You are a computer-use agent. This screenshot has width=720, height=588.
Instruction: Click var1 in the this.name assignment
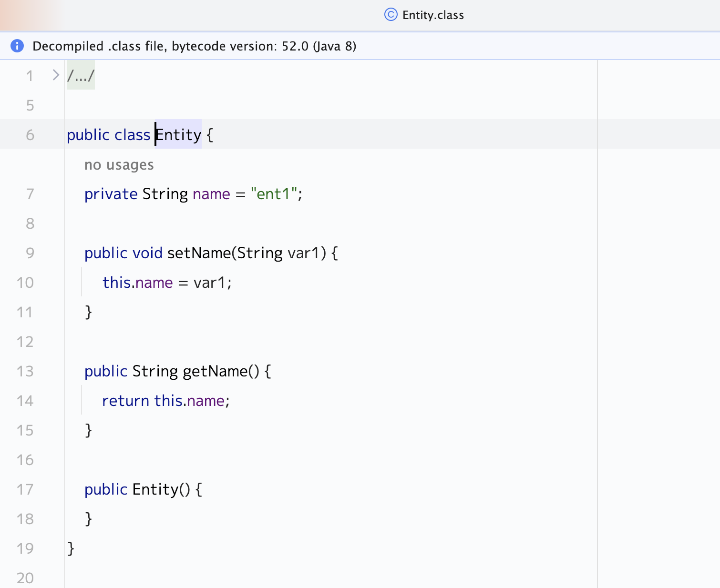click(x=209, y=283)
